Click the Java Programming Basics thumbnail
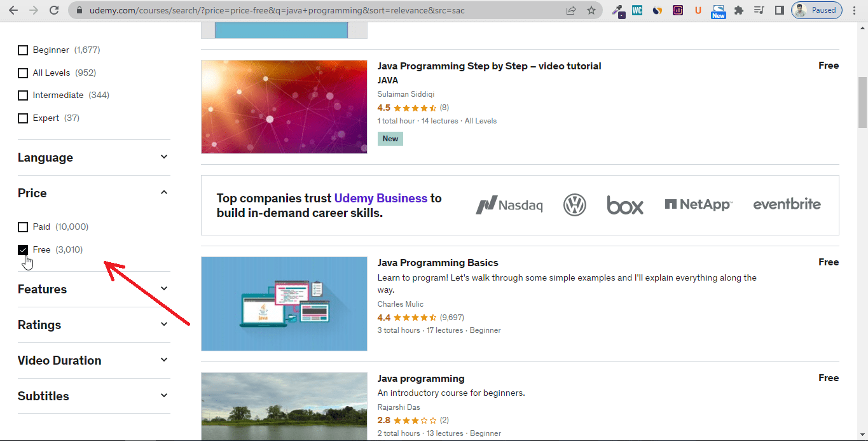This screenshot has height=441, width=868. tap(284, 304)
